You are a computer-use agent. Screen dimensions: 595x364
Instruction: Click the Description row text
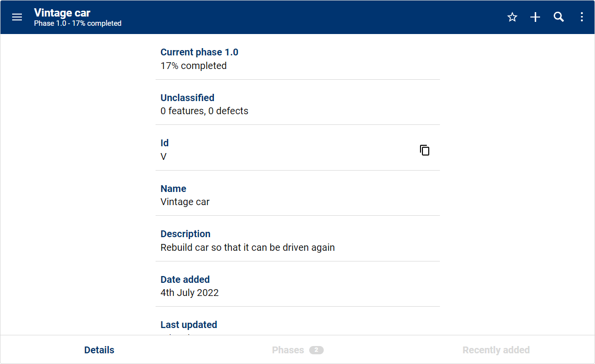(247, 247)
